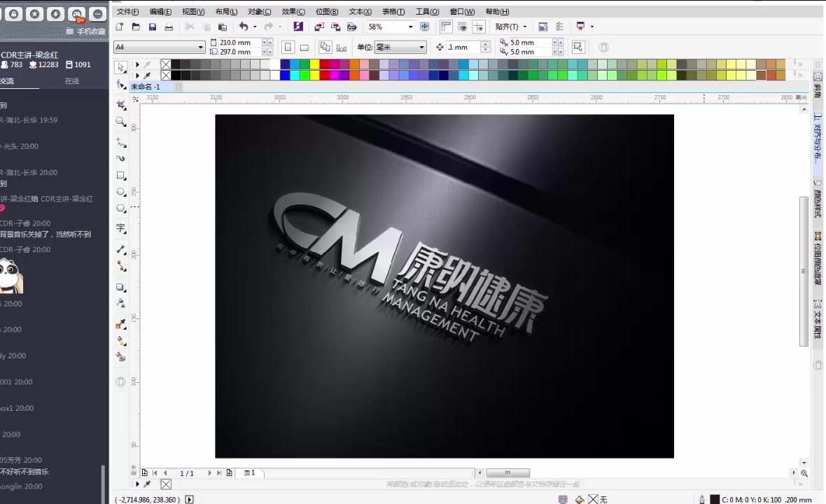Toggle the grid display button
Image resolution: width=826 pixels, height=504 pixels.
[x=463, y=26]
